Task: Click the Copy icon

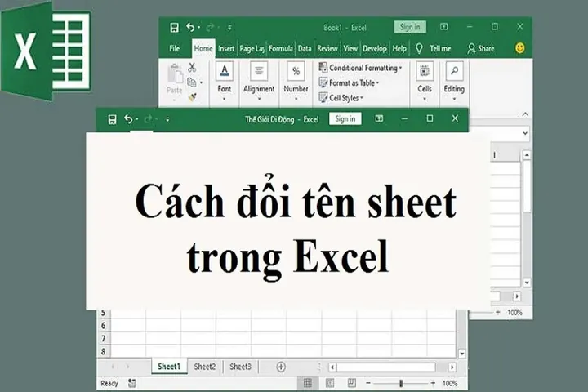Action: point(192,82)
